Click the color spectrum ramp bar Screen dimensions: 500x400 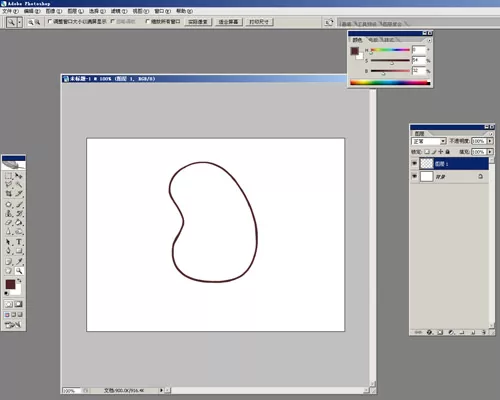(x=390, y=83)
